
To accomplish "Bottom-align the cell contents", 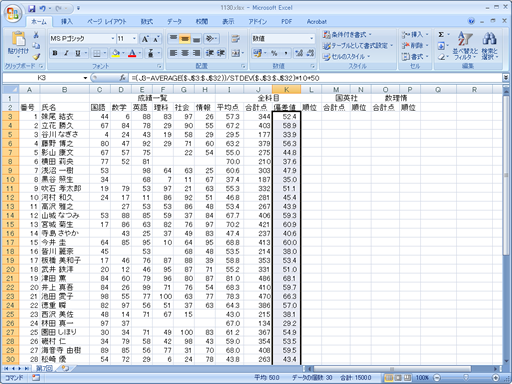I will tap(197, 39).
